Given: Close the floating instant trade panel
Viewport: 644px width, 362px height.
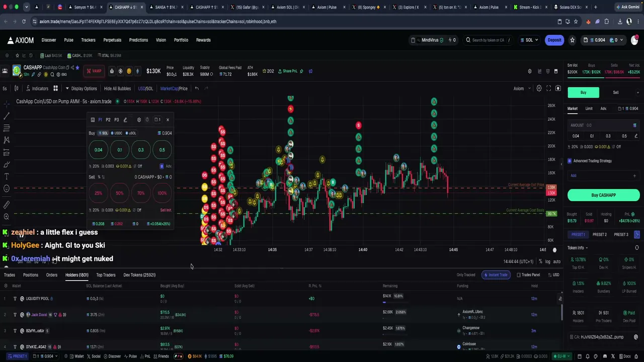Looking at the screenshot, I should 168,120.
